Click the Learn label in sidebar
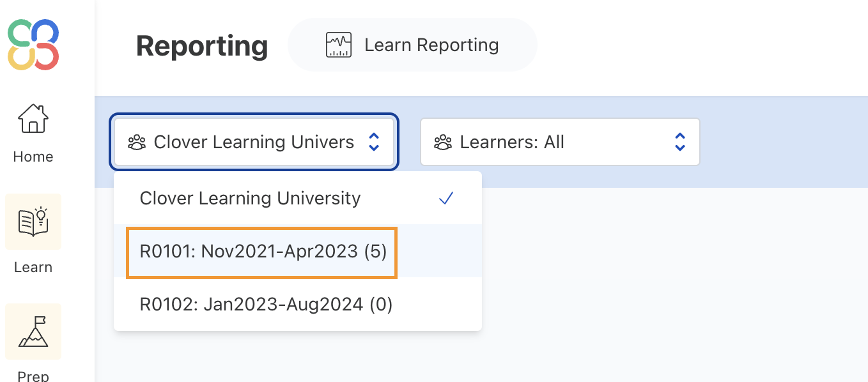868x382 pixels. 33,267
